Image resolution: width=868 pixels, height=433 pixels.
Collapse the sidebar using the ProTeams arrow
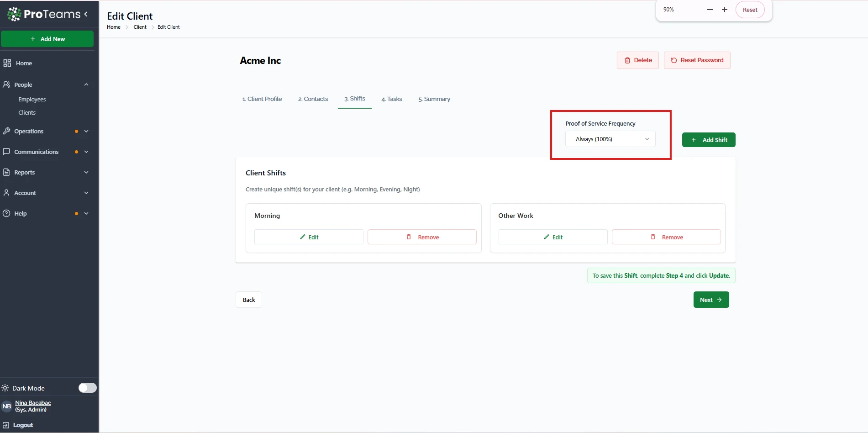[x=86, y=14]
